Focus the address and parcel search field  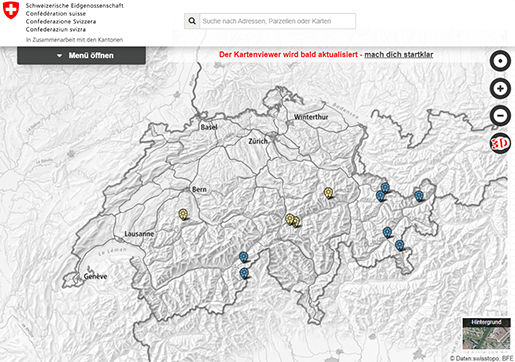[277, 21]
